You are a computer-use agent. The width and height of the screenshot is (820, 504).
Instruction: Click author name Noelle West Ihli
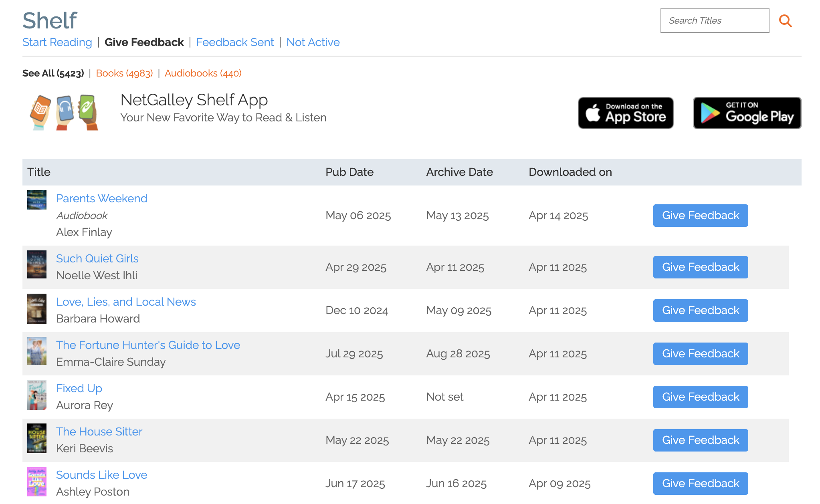(97, 275)
